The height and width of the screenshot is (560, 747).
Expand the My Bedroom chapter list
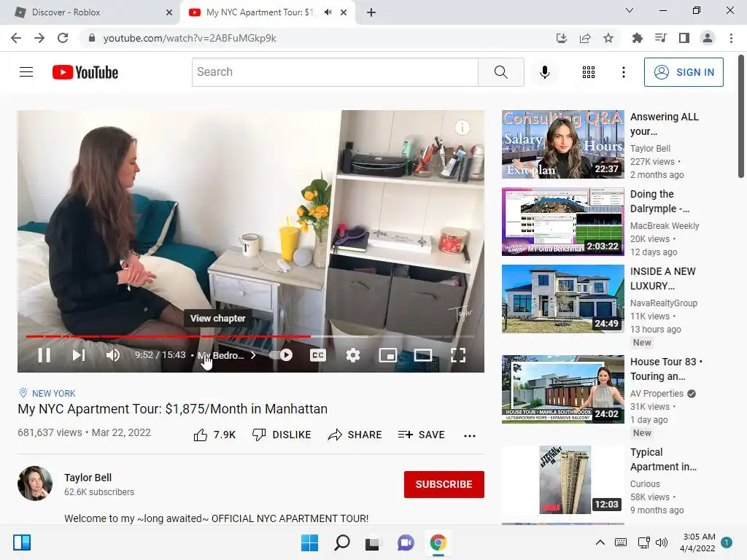(x=227, y=355)
